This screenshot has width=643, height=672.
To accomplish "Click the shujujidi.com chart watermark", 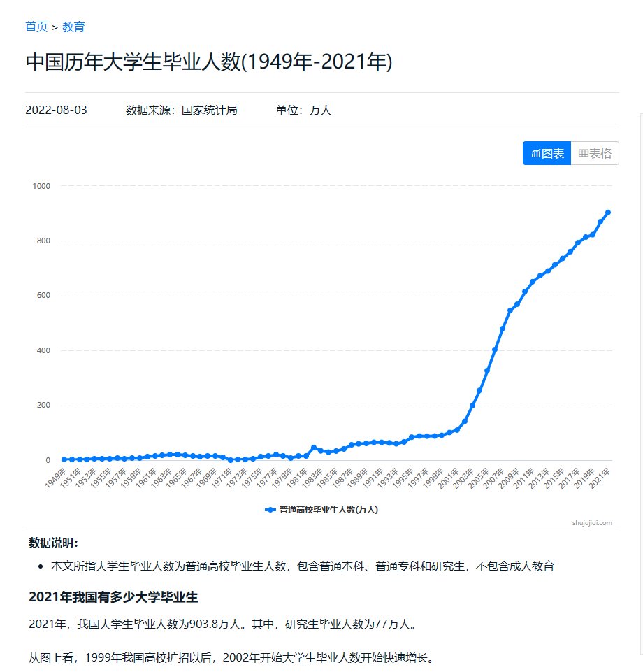I will [x=591, y=522].
